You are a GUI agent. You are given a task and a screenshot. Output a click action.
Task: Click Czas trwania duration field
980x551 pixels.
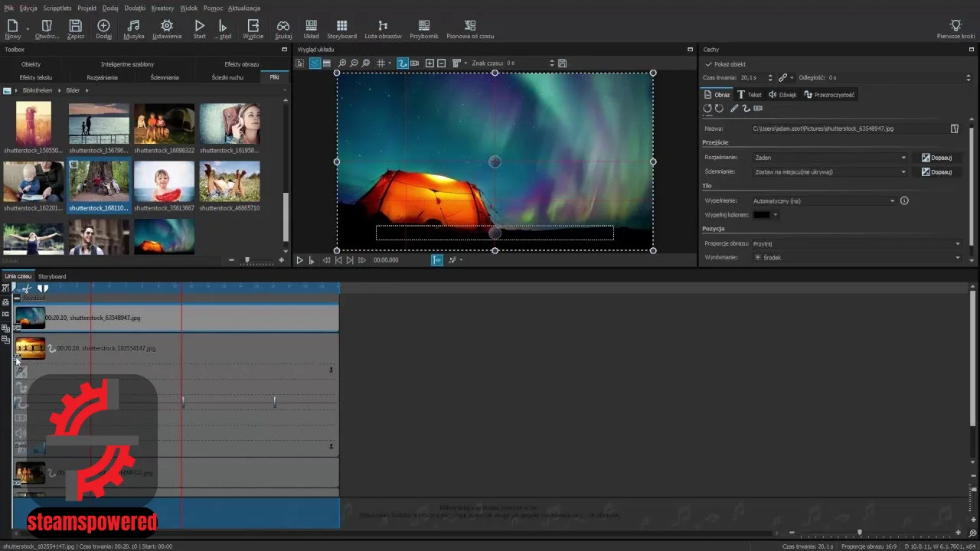pyautogui.click(x=753, y=78)
